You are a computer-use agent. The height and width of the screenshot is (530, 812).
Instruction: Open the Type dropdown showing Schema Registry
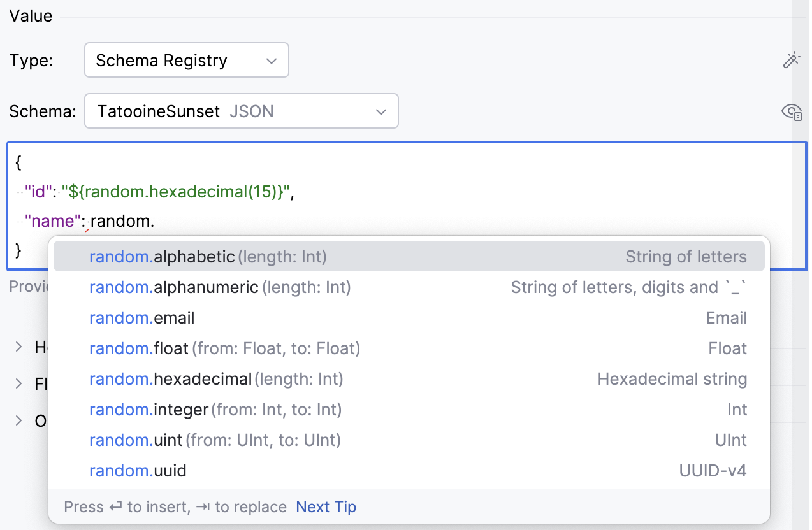click(186, 60)
